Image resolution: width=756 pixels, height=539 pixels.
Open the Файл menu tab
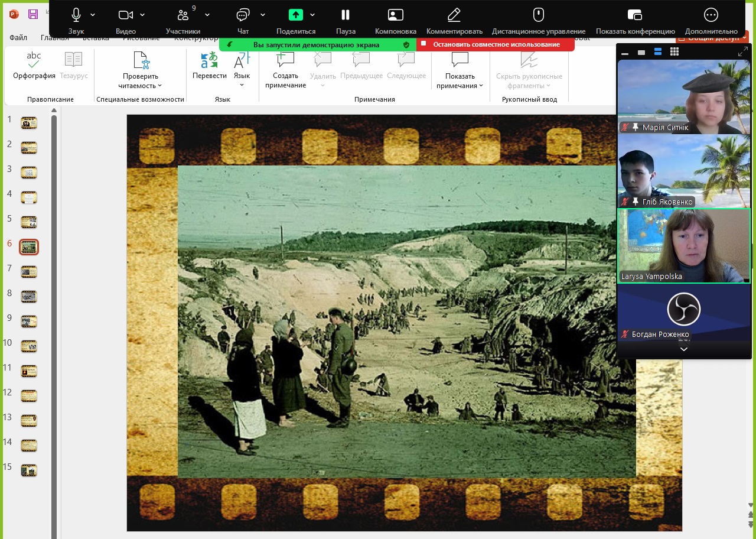click(18, 38)
